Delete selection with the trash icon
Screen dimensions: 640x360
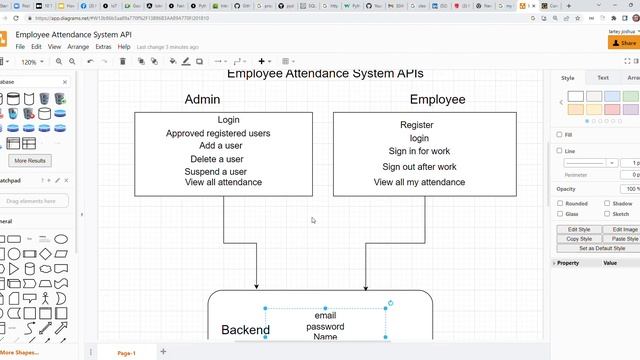[122, 62]
